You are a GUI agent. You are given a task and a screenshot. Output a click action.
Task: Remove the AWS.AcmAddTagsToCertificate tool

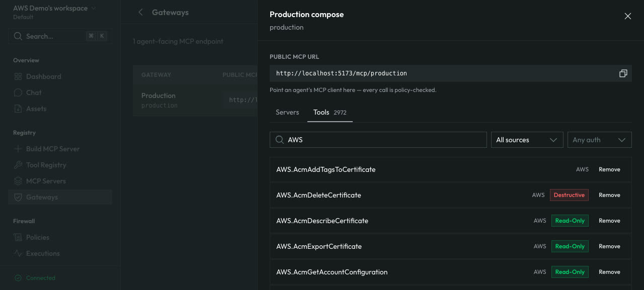pos(609,169)
